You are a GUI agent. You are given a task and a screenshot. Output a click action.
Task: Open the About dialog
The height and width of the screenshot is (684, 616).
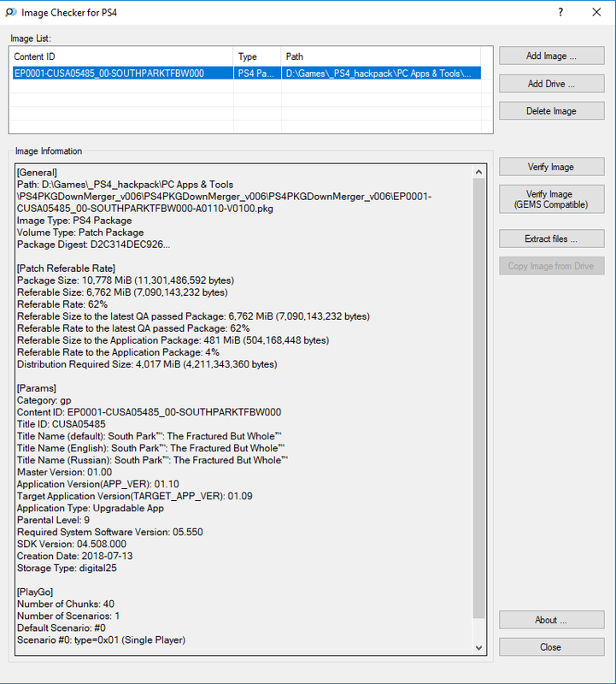(x=551, y=620)
